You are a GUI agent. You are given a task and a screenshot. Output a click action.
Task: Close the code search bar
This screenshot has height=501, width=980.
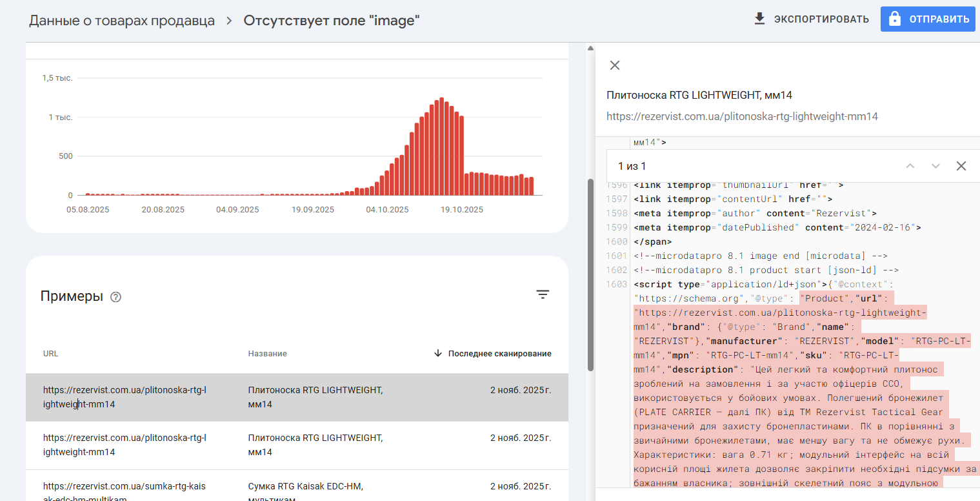tap(961, 166)
